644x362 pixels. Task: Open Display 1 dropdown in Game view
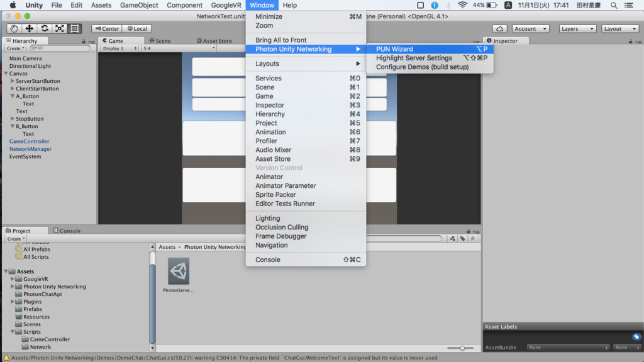point(119,48)
